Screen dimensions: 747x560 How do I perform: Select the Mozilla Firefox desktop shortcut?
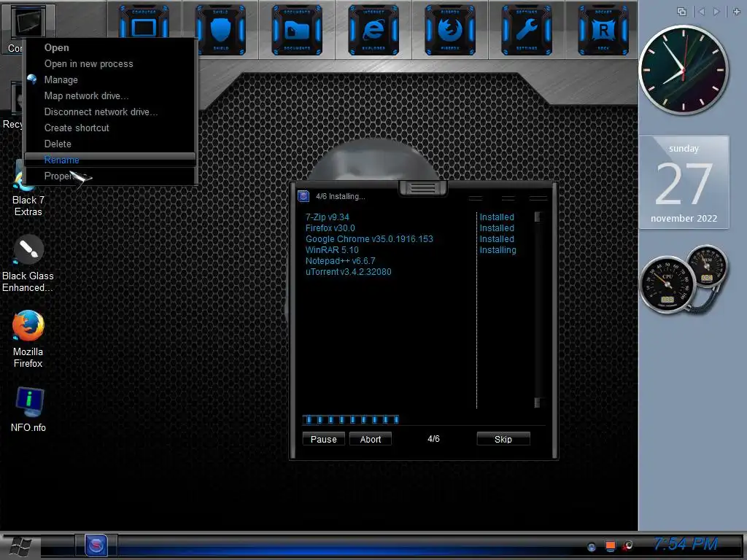click(x=28, y=339)
